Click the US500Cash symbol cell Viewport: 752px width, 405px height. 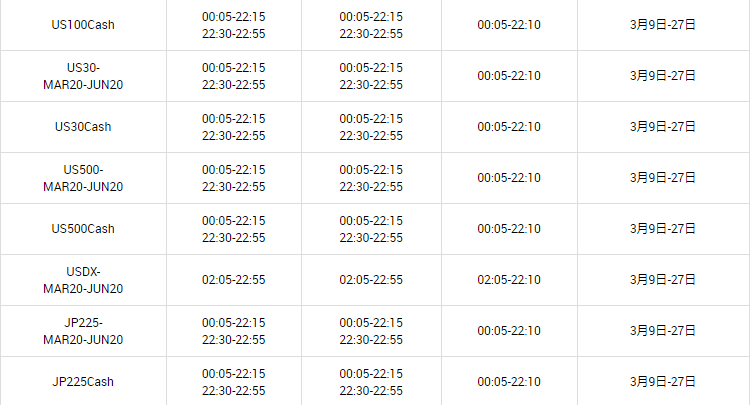point(83,229)
